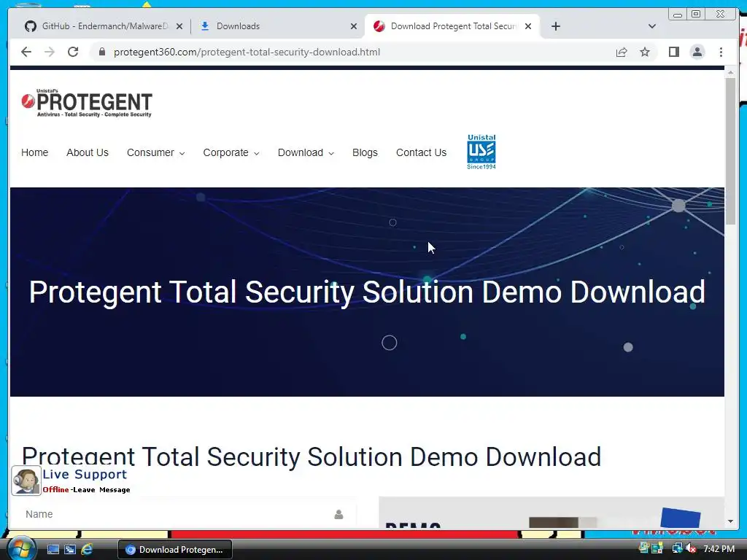This screenshot has height=560, width=747.
Task: Click the network tray icon
Action: point(676,548)
